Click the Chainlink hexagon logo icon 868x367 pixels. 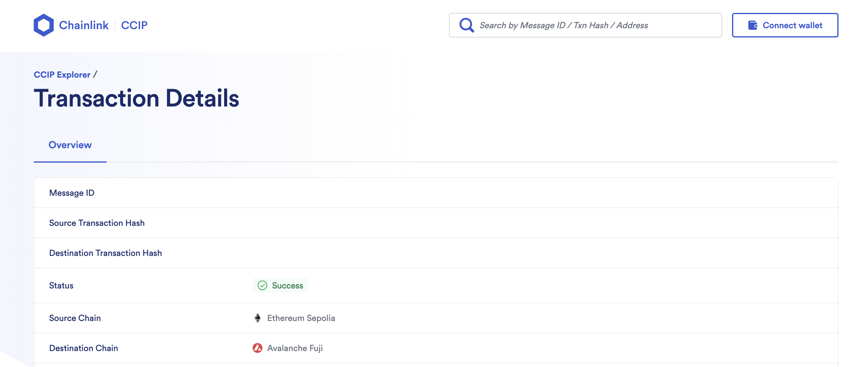point(44,25)
